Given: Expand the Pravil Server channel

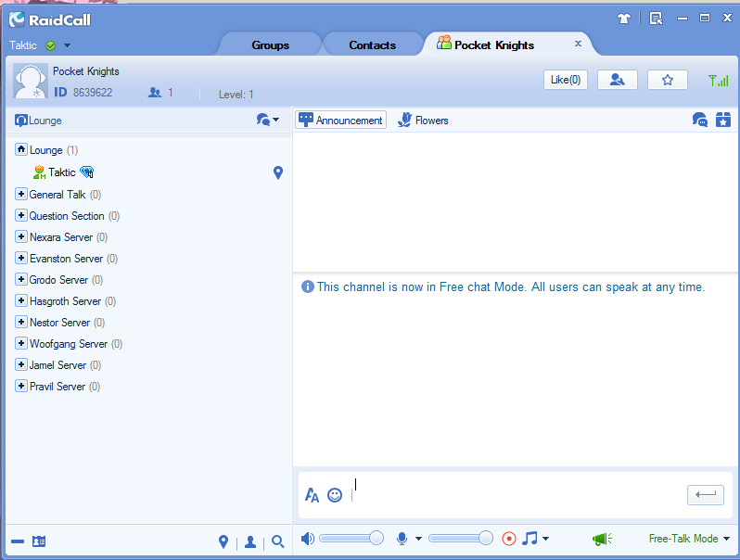Looking at the screenshot, I should click(x=20, y=386).
